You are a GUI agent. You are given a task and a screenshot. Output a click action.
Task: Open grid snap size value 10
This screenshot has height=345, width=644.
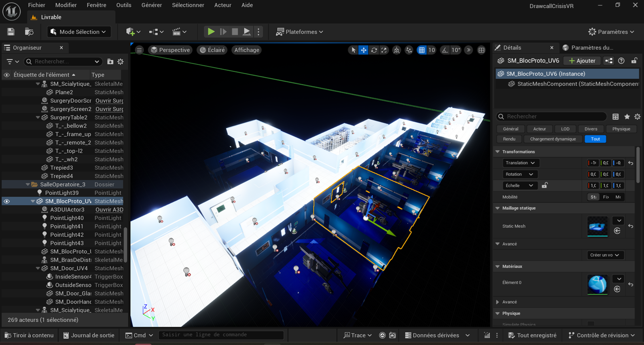pos(432,50)
